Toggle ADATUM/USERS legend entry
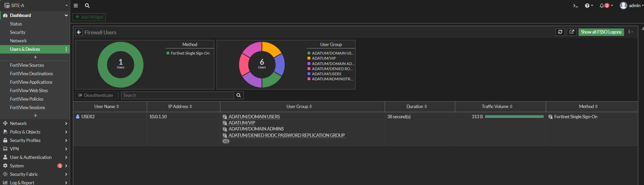 point(326,74)
